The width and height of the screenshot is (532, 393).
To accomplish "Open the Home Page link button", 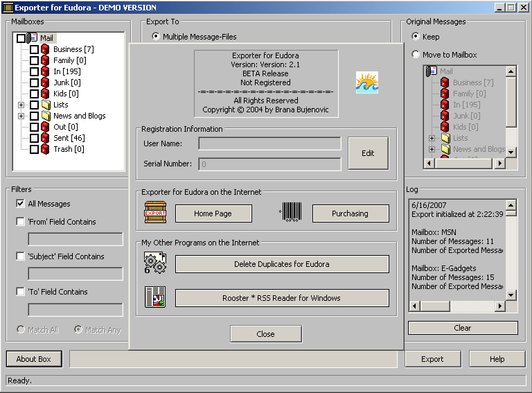I will [x=213, y=213].
